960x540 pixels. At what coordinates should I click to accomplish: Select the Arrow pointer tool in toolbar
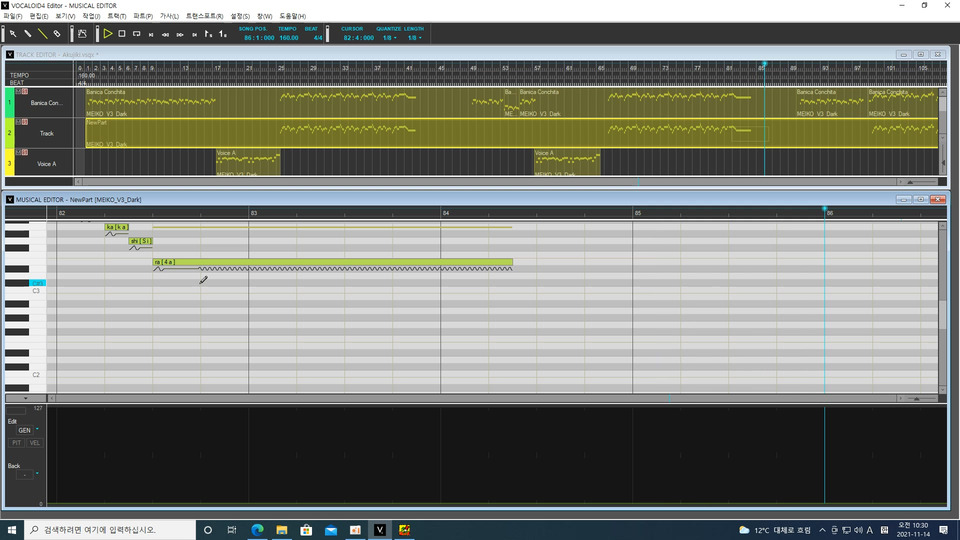13,34
